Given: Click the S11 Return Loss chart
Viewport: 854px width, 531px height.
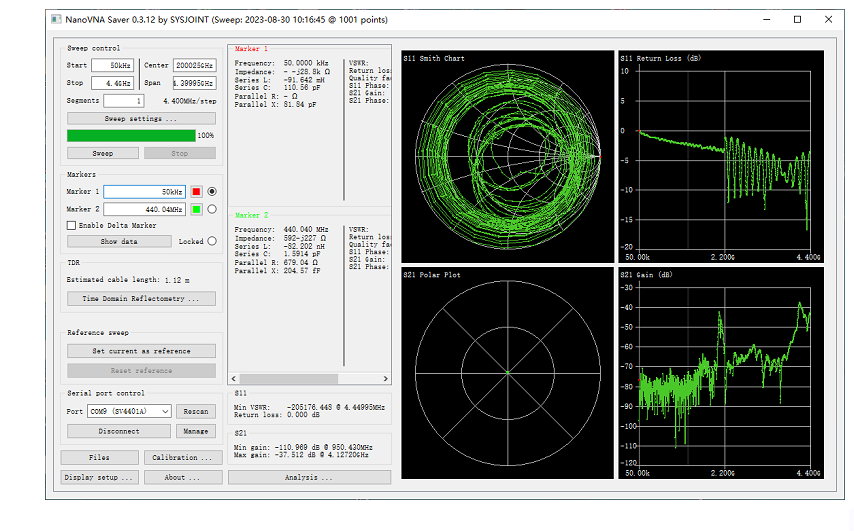Looking at the screenshot, I should point(721,157).
